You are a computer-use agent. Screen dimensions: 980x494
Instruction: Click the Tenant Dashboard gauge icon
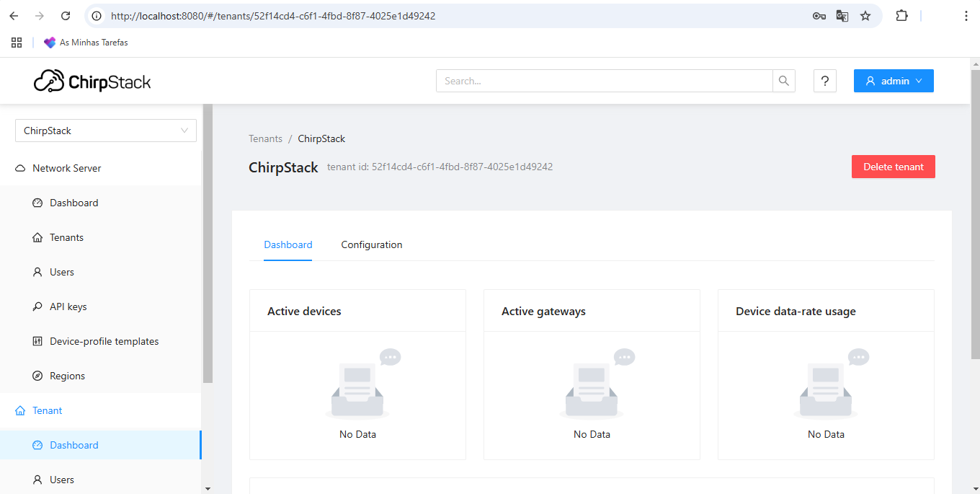(37, 445)
